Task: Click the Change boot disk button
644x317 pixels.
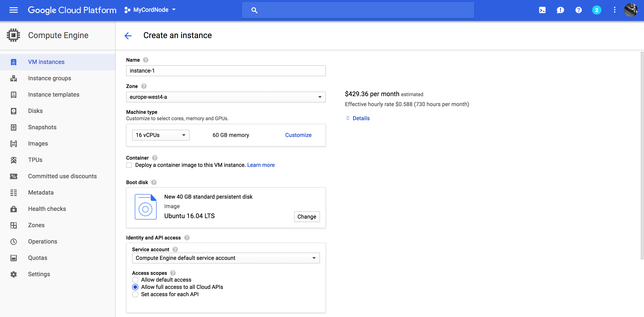Action: coord(307,217)
